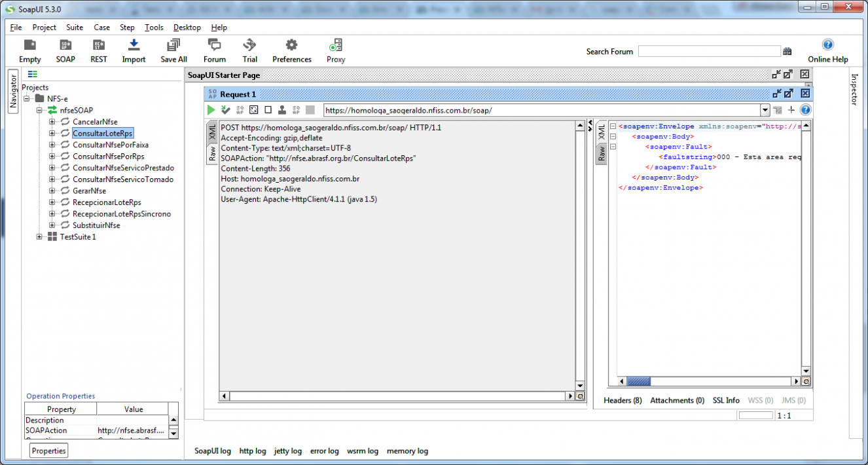
Task: Expand the TestSuite 1 node
Action: coord(41,236)
